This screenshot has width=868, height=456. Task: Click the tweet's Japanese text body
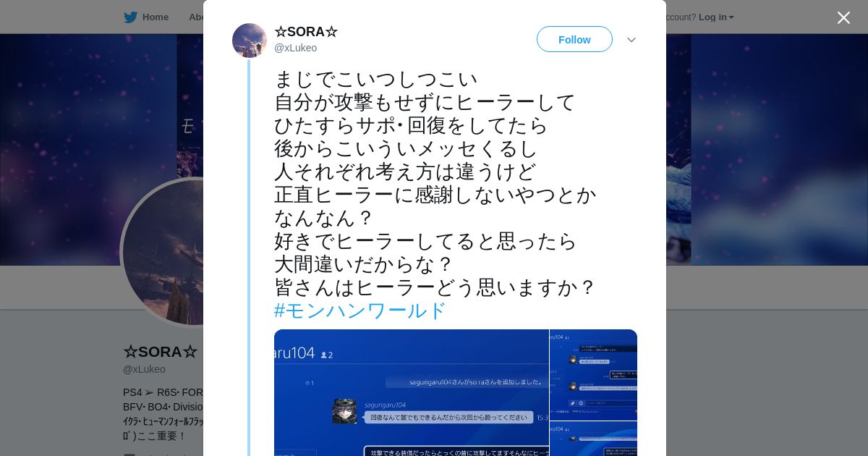tap(435, 183)
